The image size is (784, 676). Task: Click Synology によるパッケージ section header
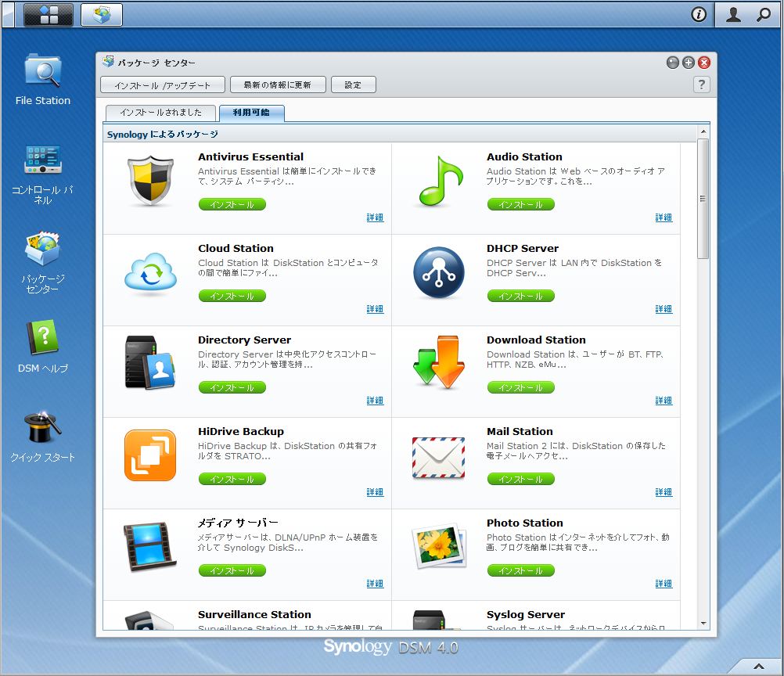click(163, 135)
